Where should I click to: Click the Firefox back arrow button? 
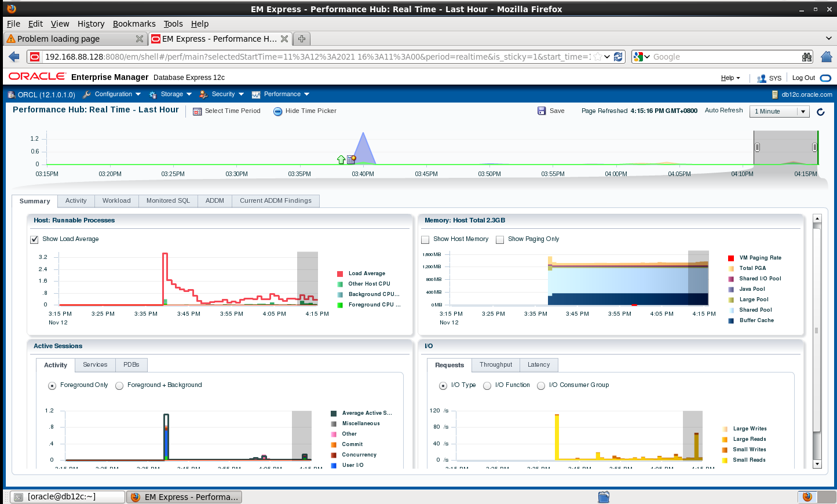[x=14, y=57]
